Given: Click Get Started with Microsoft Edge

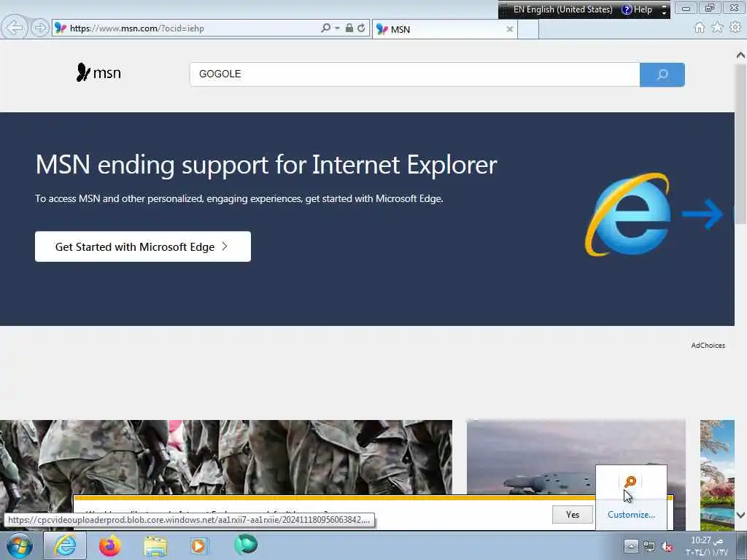Looking at the screenshot, I should pos(143,246).
